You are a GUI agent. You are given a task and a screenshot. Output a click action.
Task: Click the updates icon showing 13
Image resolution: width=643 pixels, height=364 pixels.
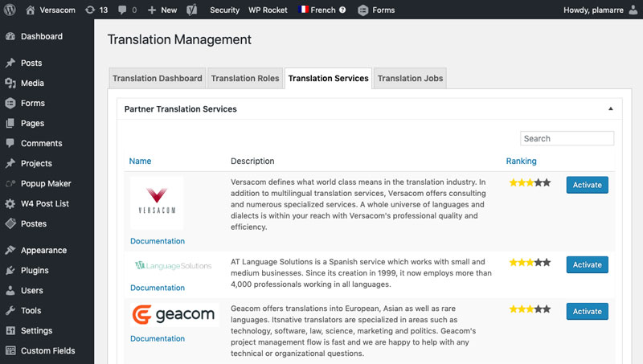coord(96,10)
